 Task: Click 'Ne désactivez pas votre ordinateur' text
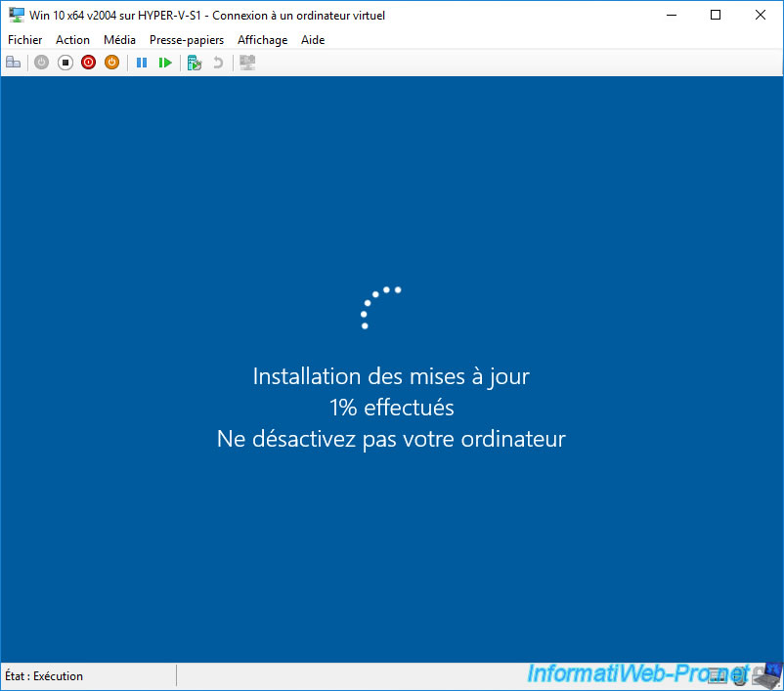391,439
